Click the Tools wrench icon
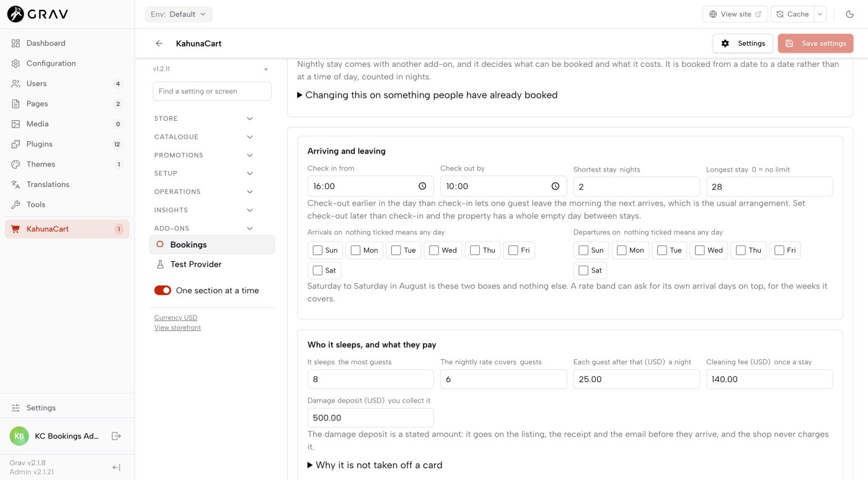This screenshot has height=480, width=868. pos(15,204)
